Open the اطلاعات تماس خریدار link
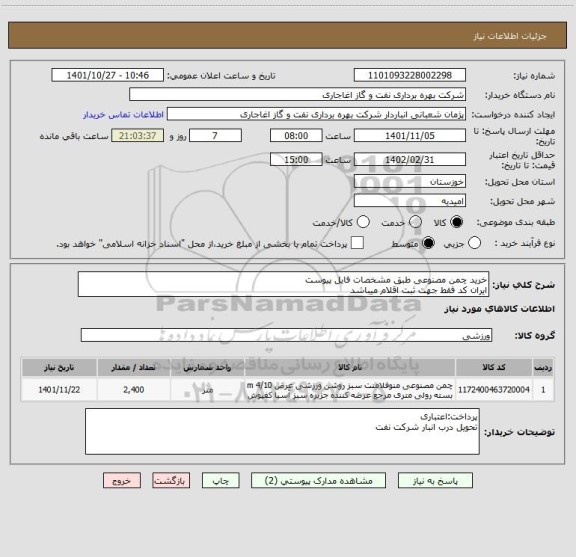The image size is (576, 557). pyautogui.click(x=123, y=115)
